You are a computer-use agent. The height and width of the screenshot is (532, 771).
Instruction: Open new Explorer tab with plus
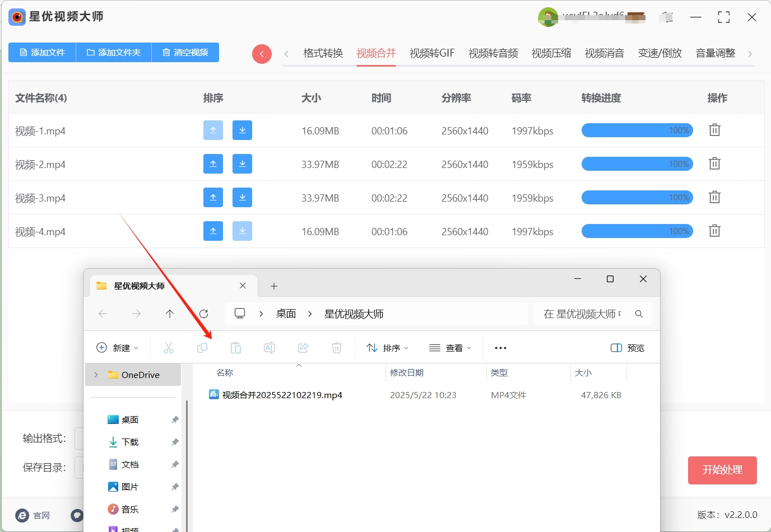[x=274, y=286]
